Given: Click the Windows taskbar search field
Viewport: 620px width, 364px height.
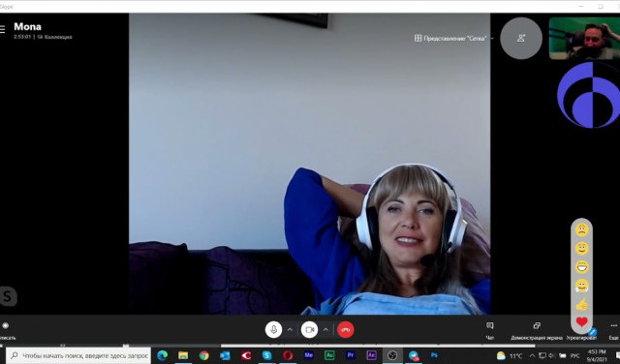Looking at the screenshot, I should pyautogui.click(x=78, y=355).
